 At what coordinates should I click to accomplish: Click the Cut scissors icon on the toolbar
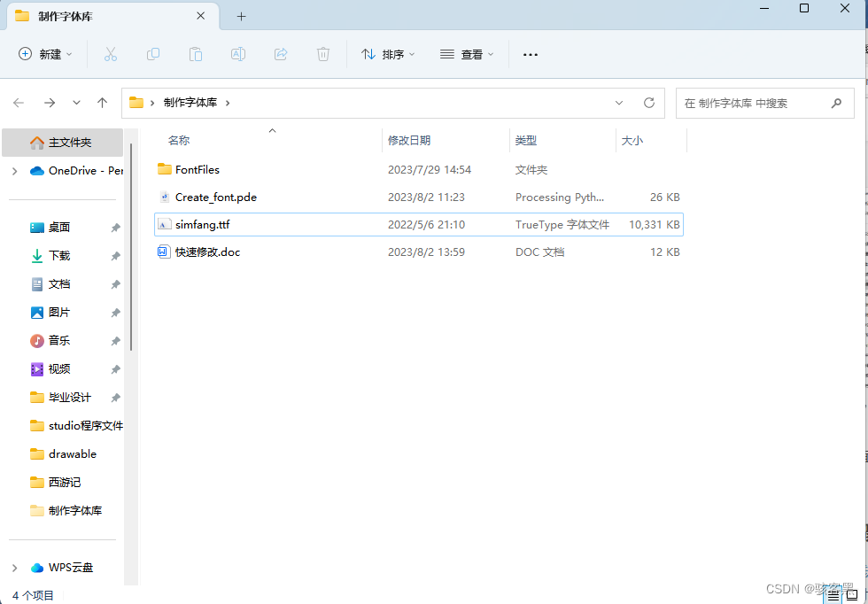pos(111,54)
